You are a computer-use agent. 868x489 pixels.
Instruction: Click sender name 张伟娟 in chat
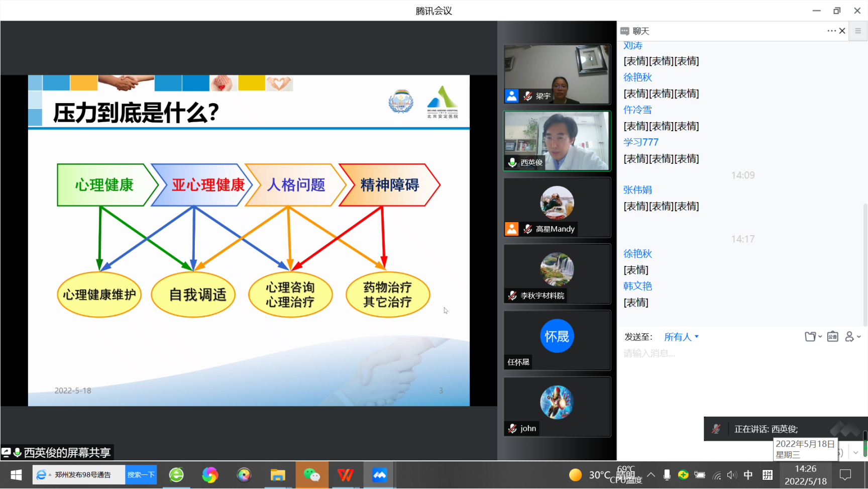pos(637,190)
